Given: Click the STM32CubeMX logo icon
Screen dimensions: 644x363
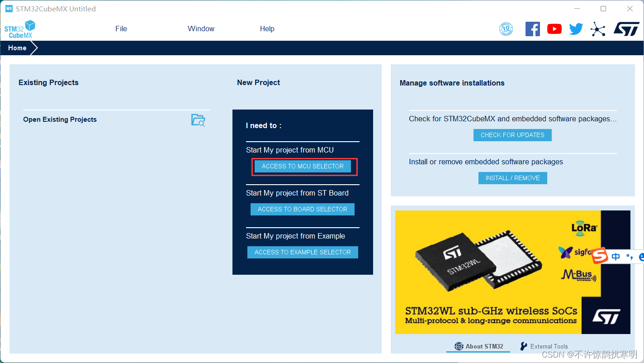Looking at the screenshot, I should [x=20, y=29].
